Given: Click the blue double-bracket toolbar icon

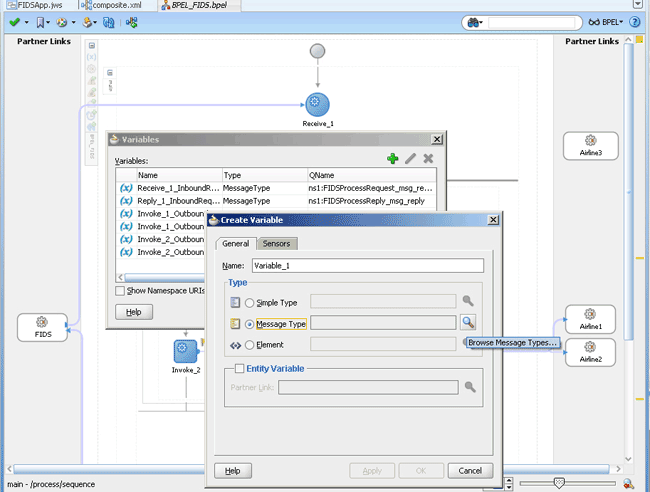Looking at the screenshot, I should tap(109, 22).
